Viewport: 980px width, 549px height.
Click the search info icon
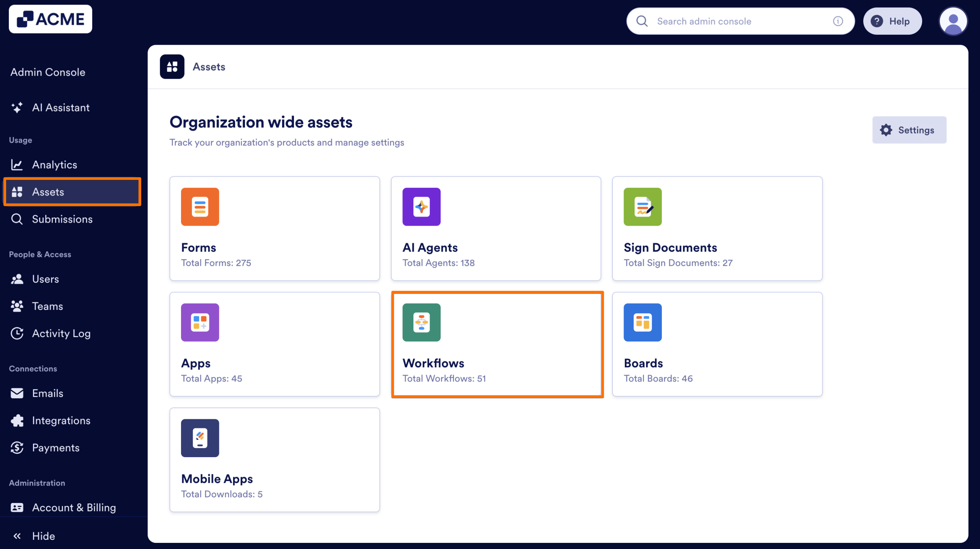click(838, 21)
